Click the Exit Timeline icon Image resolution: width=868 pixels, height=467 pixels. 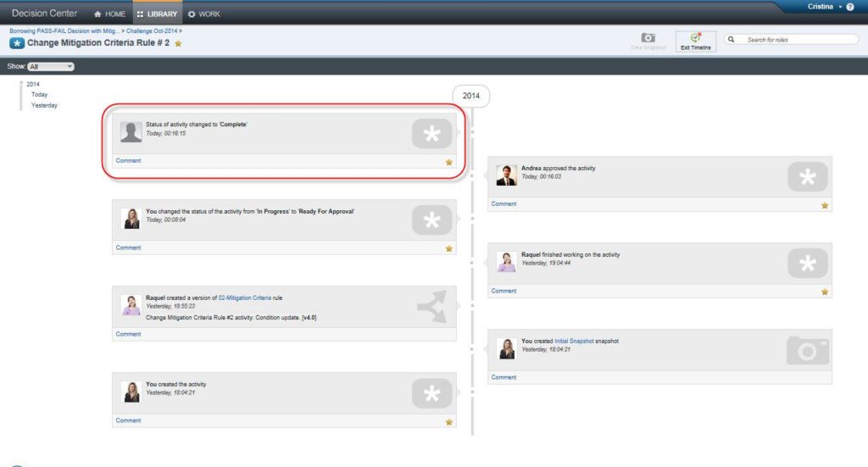(x=695, y=37)
